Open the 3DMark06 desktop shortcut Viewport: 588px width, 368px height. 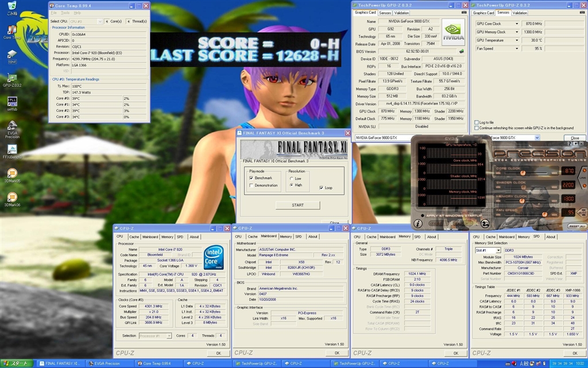(12, 200)
